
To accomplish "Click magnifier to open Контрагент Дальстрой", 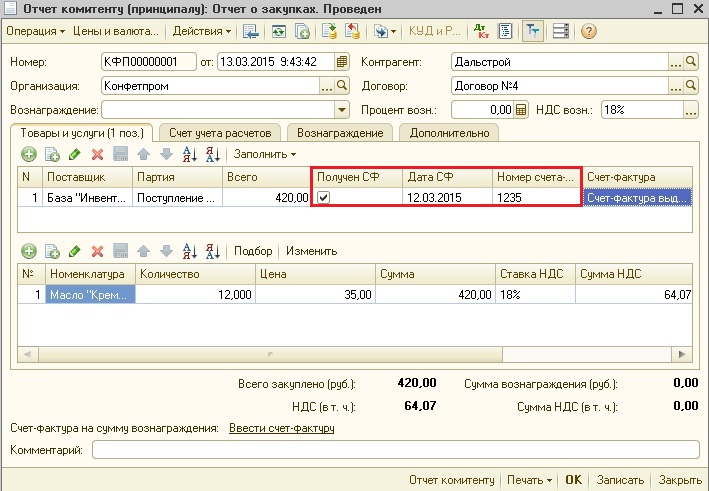I will pyautogui.click(x=690, y=61).
